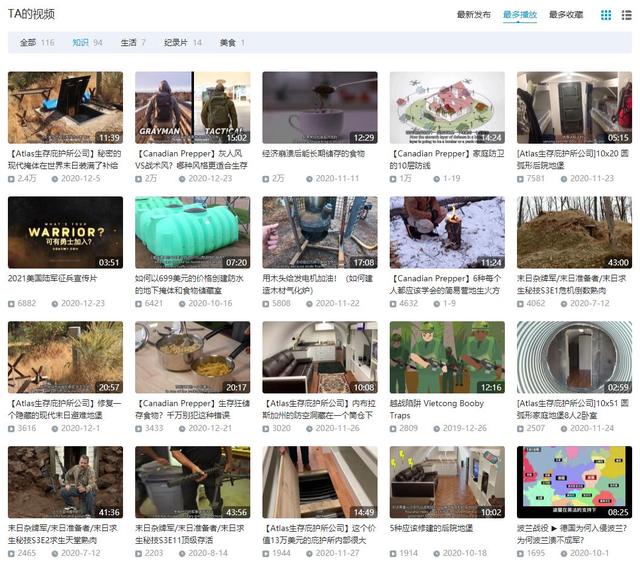Screen dimensions: 640x565
Task: Sort videos by 最新发布
Action: 473,15
